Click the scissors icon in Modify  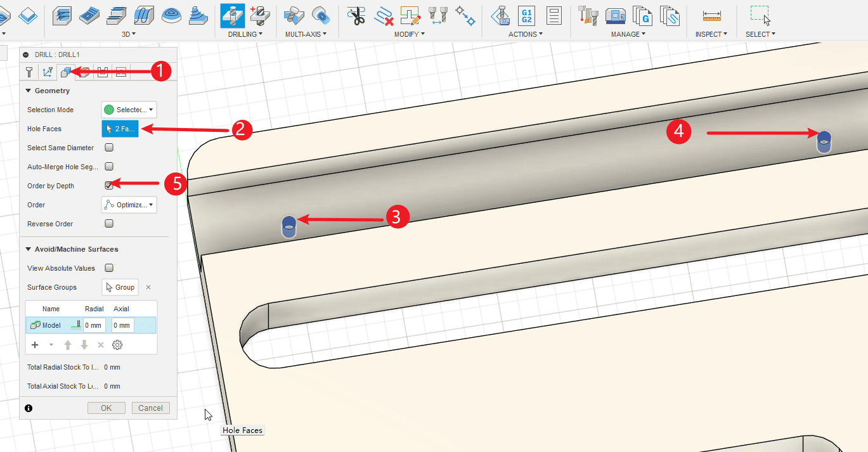pos(357,15)
